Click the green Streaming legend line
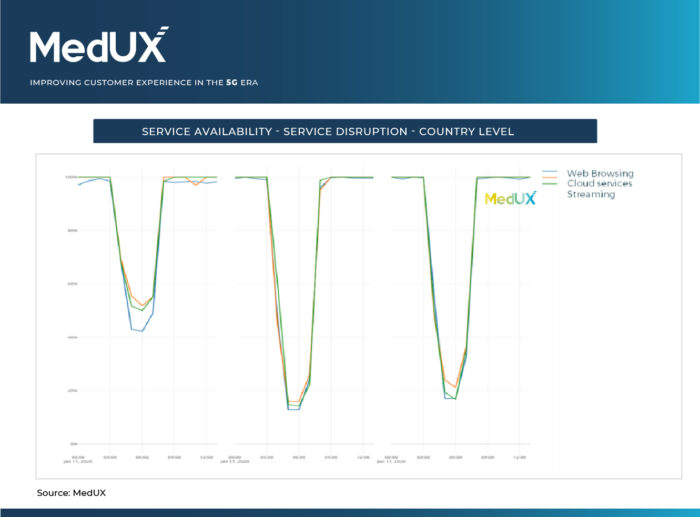The width and height of the screenshot is (700, 517). pyautogui.click(x=550, y=194)
